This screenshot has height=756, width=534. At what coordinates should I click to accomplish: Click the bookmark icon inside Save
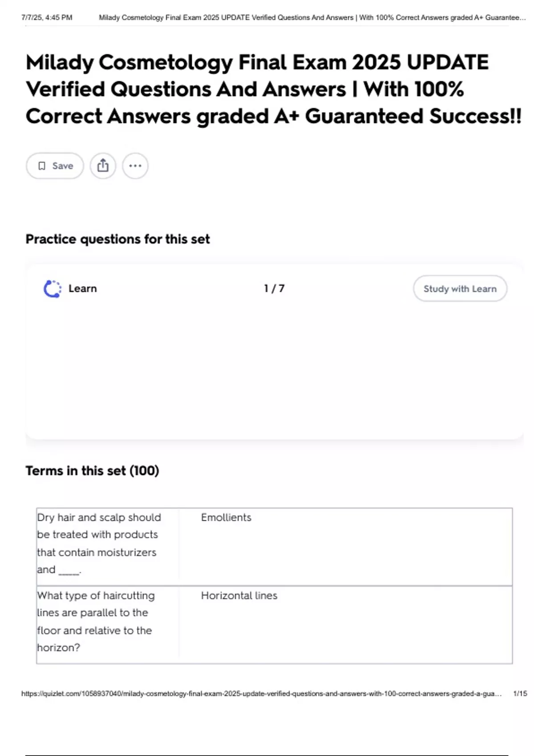(x=42, y=166)
